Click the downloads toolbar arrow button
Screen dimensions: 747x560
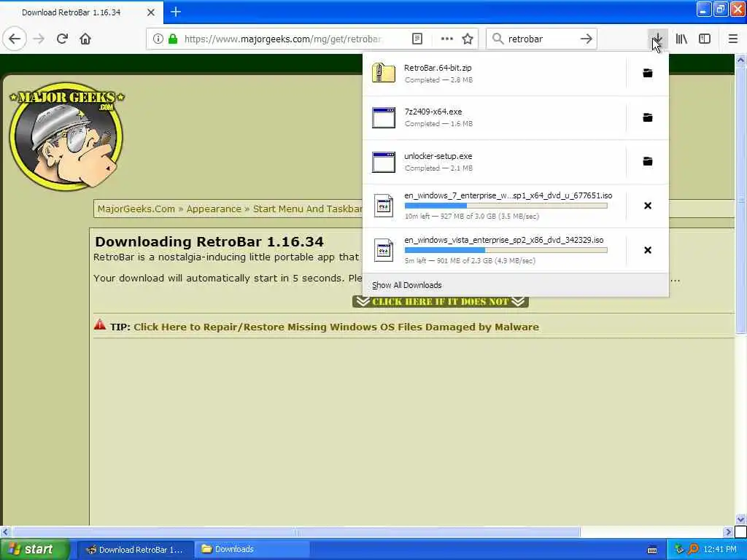657,39
